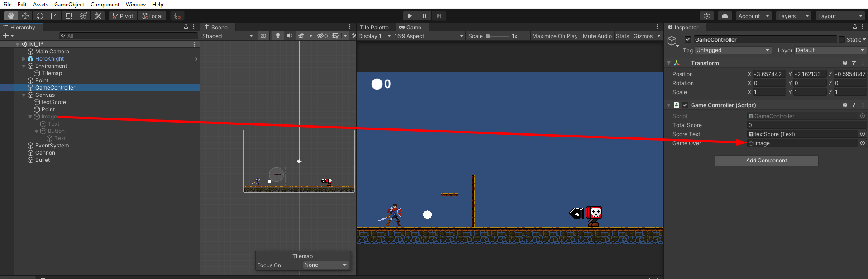Open Shaded draw mode dropdown

pos(228,36)
